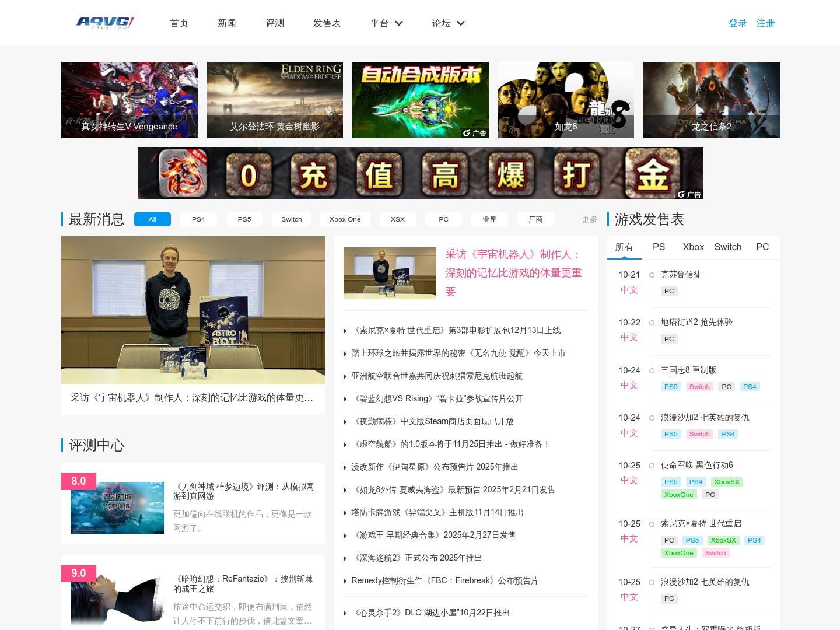
Task: Filter news by PS5
Action: 244,219
